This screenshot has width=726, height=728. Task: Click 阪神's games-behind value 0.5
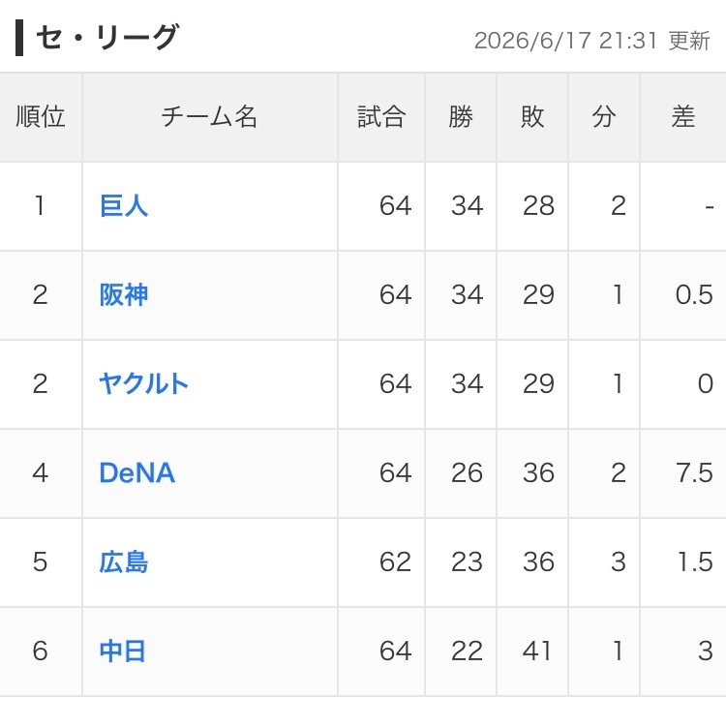point(694,295)
